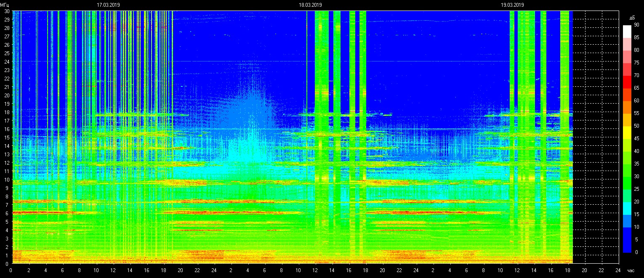Click the 24 tick on the MHz axis
Image resolution: width=644 pixels, height=278 pixels.
7,62
